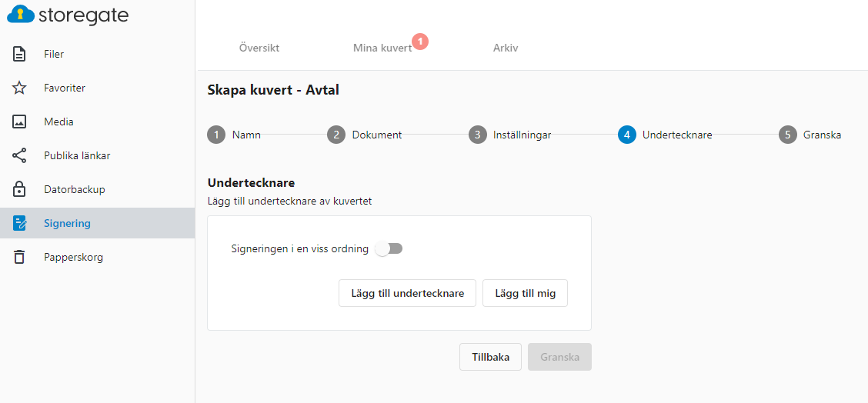This screenshot has width=868, height=403.
Task: Select the Media image icon
Action: coord(19,122)
